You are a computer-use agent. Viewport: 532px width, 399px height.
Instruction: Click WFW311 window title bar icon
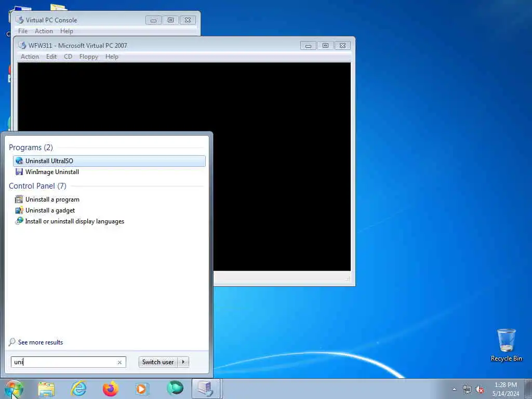tap(22, 46)
